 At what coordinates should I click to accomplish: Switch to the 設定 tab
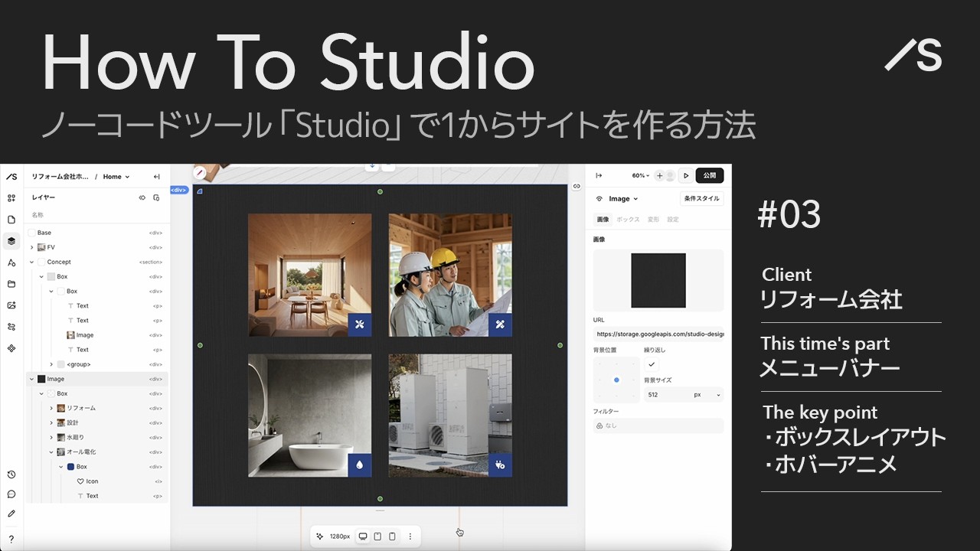coord(672,220)
